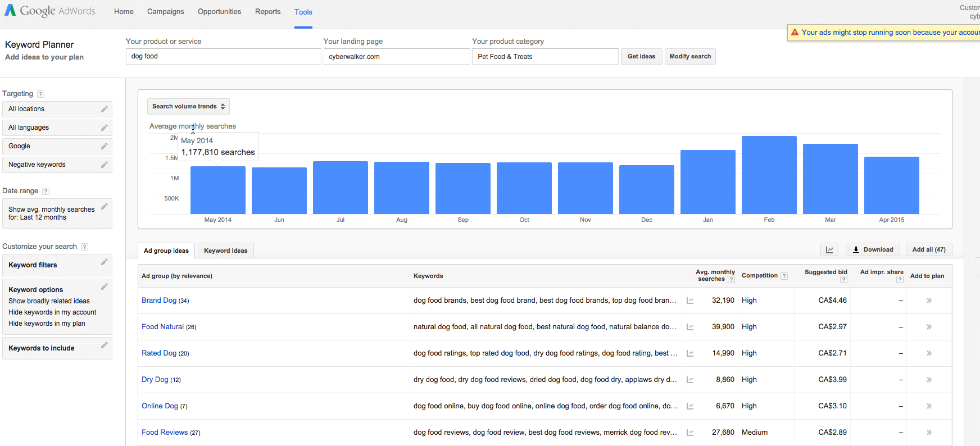980x446 pixels.
Task: Click the Jan bar in the chart
Action: pos(708,182)
